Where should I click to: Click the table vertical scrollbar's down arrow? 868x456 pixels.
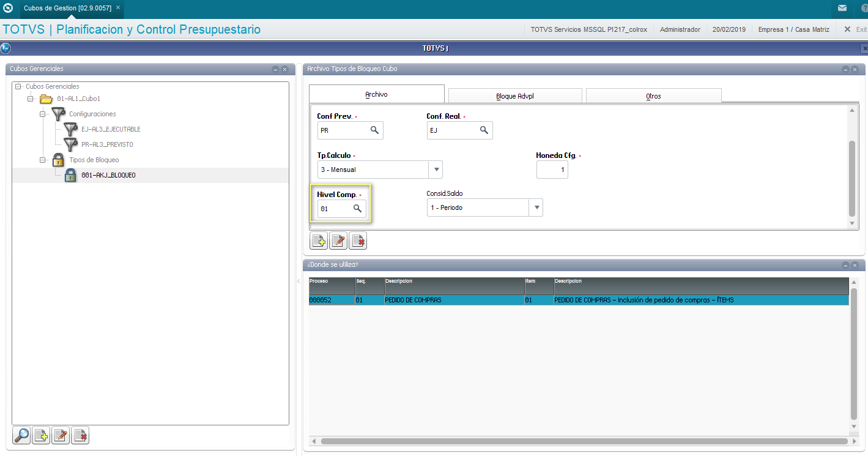pyautogui.click(x=854, y=427)
